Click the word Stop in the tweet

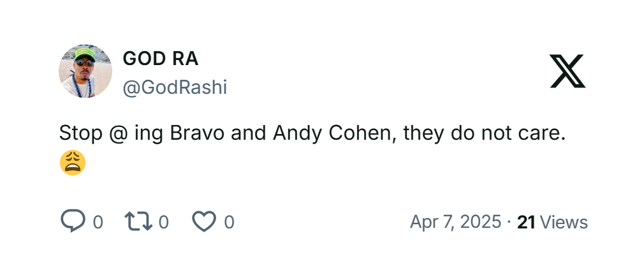coord(80,135)
